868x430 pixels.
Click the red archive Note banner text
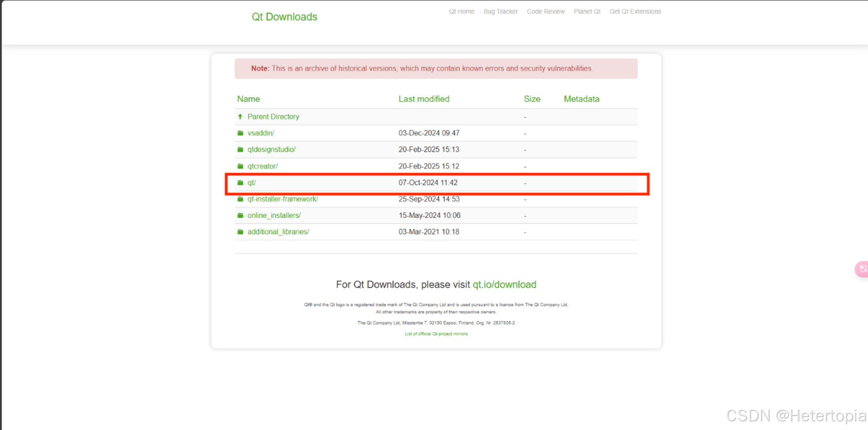pyautogui.click(x=422, y=69)
